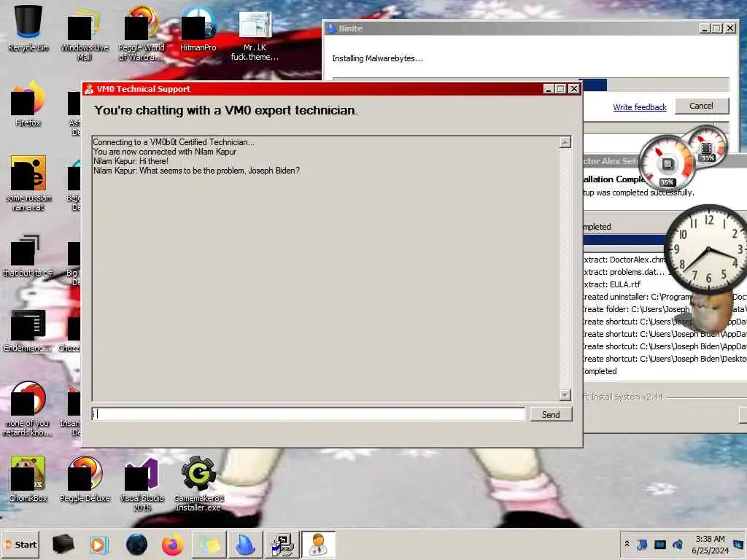Click the Write feedback link in Ninite
Image resolution: width=747 pixels, height=560 pixels.
click(639, 107)
